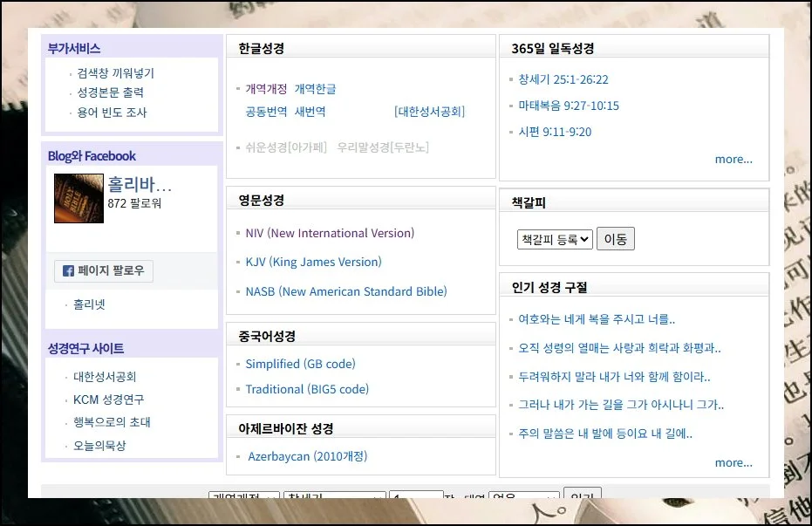Image resolution: width=812 pixels, height=526 pixels.
Task: Click more under 365일 일독성경
Action: (734, 159)
